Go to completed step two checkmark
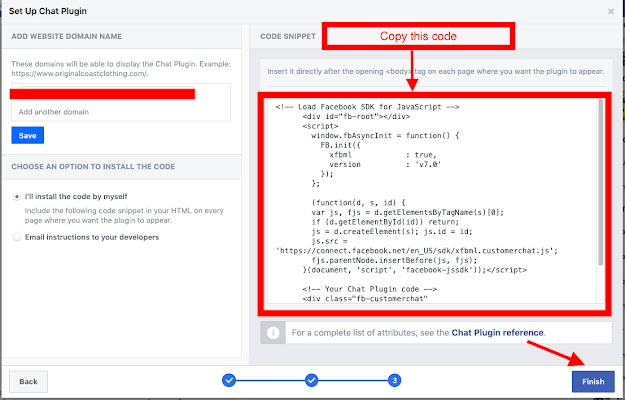The image size is (625, 400). 311,380
